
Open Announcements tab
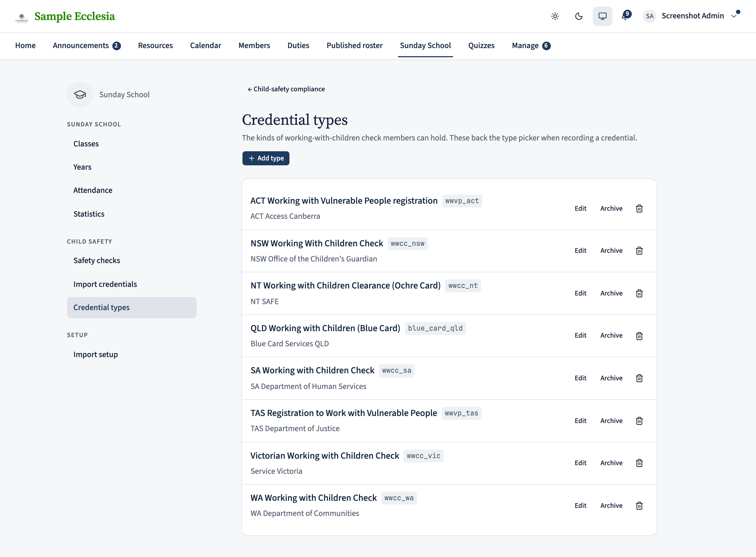coord(87,46)
